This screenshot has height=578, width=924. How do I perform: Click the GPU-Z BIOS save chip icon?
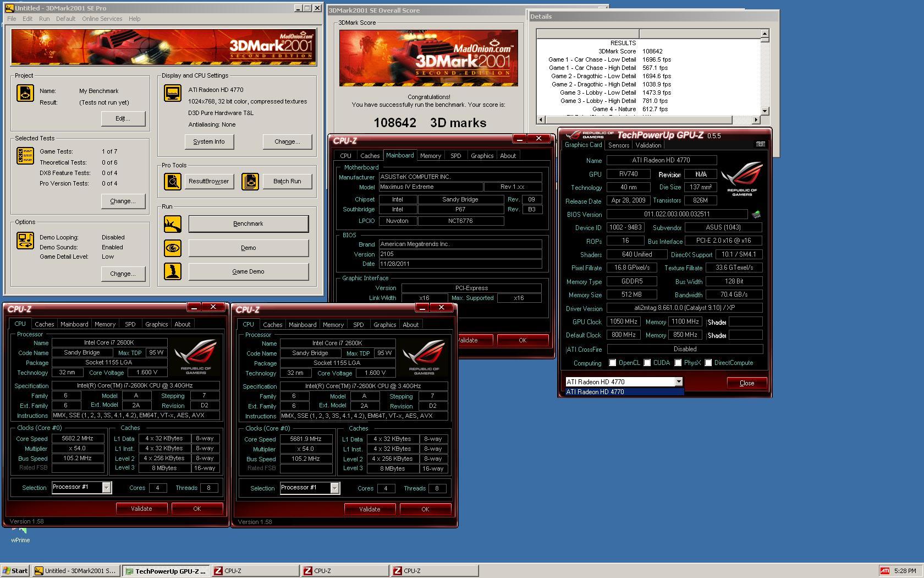(756, 215)
